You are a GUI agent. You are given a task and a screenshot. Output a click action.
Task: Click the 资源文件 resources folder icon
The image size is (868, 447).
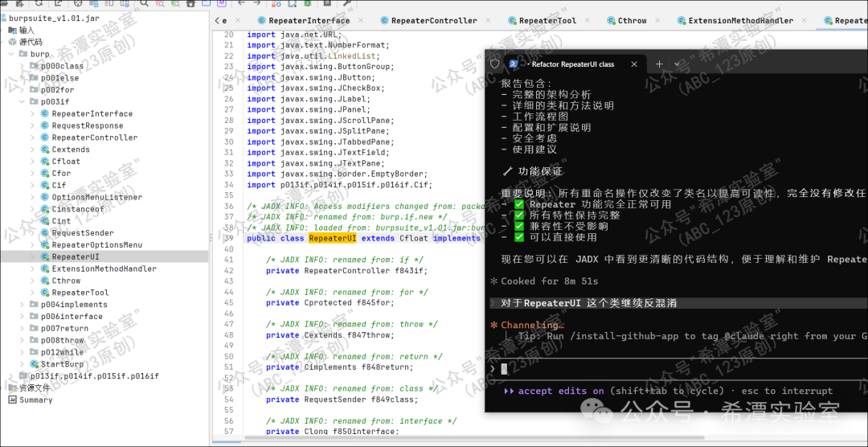[x=12, y=388]
